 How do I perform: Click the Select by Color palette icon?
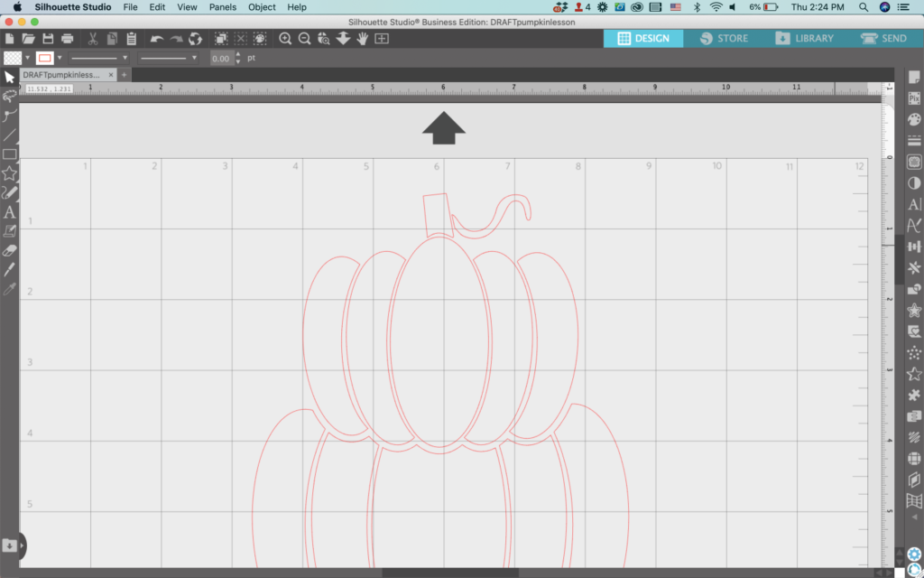[x=260, y=39]
